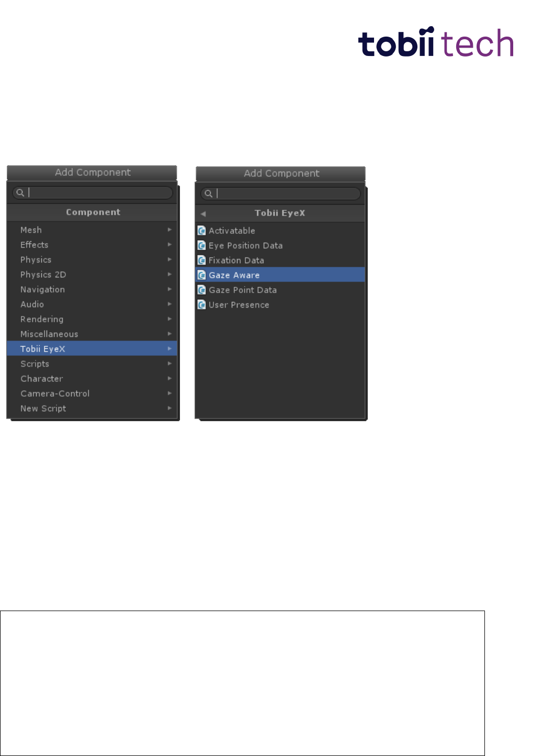Click the Gaze Aware script icon

(201, 275)
